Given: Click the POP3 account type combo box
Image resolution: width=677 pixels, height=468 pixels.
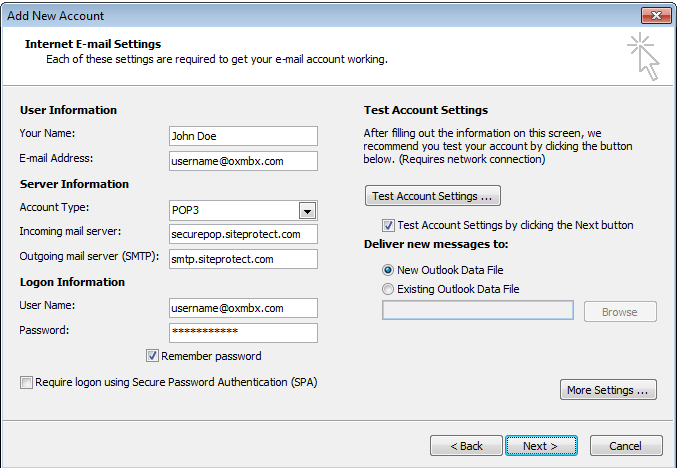Looking at the screenshot, I should (x=233, y=210).
